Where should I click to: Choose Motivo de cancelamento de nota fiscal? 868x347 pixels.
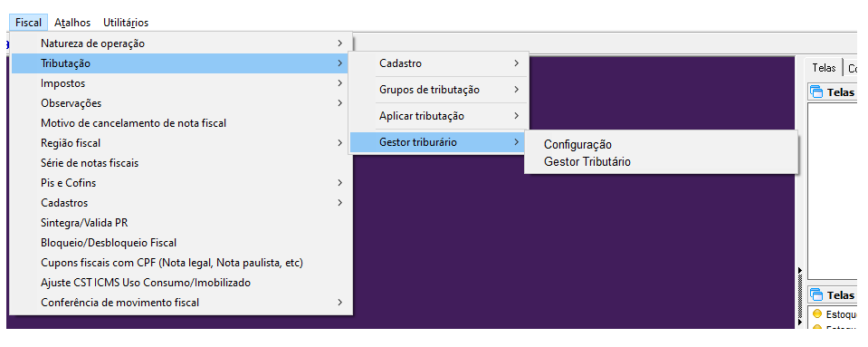pyautogui.click(x=181, y=123)
